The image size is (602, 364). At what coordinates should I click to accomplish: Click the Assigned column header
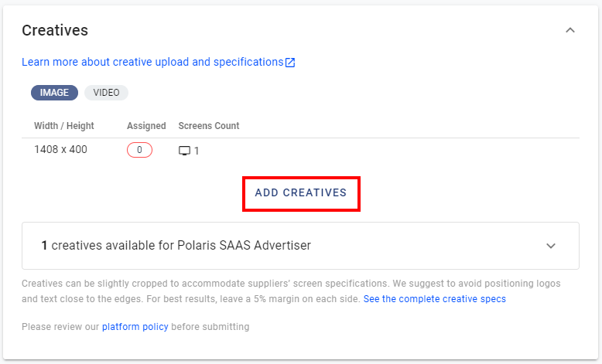click(146, 126)
